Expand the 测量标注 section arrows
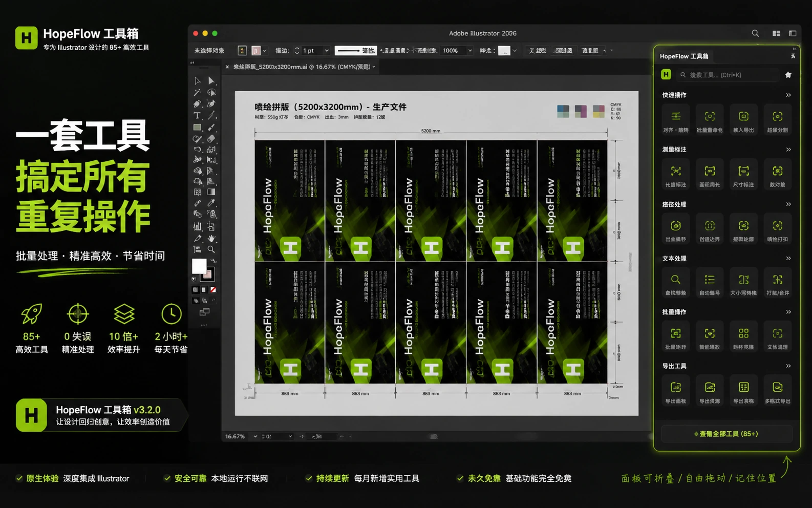Image resolution: width=812 pixels, height=508 pixels. click(x=788, y=150)
